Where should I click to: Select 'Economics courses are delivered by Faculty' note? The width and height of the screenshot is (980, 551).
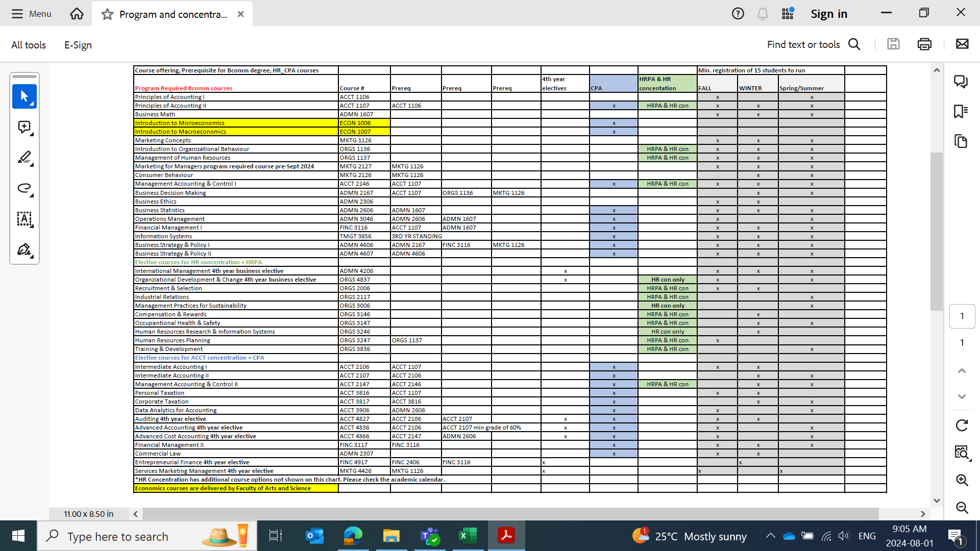pos(223,488)
